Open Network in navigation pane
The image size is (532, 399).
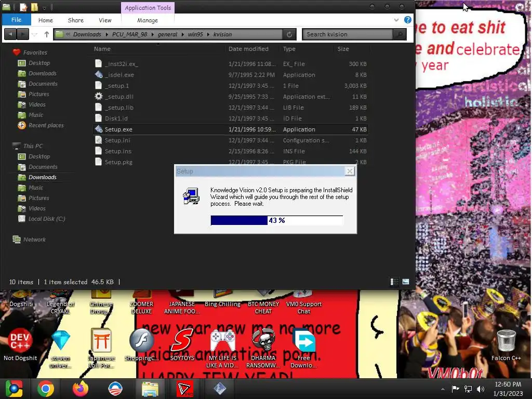[x=34, y=240]
